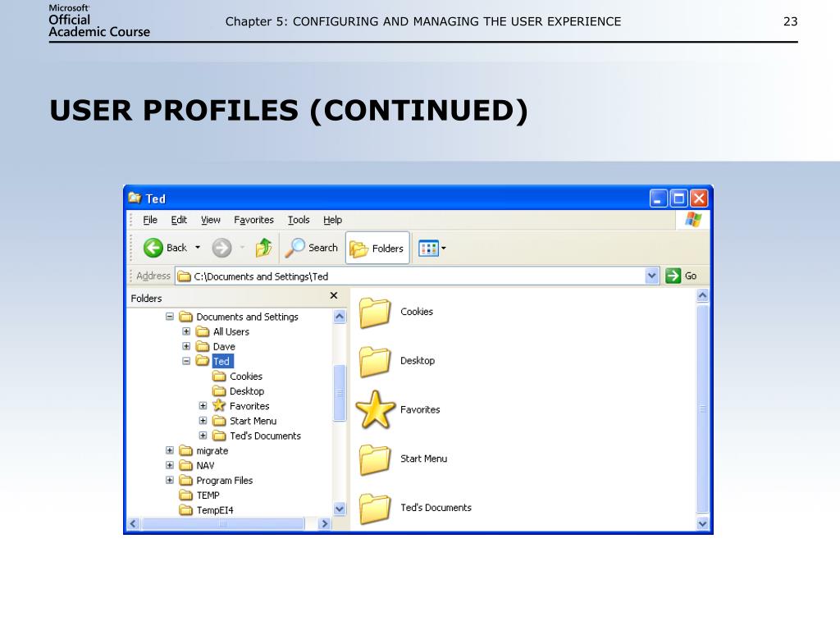Open the Views dropdown arrow
840x630 pixels.
[x=444, y=248]
